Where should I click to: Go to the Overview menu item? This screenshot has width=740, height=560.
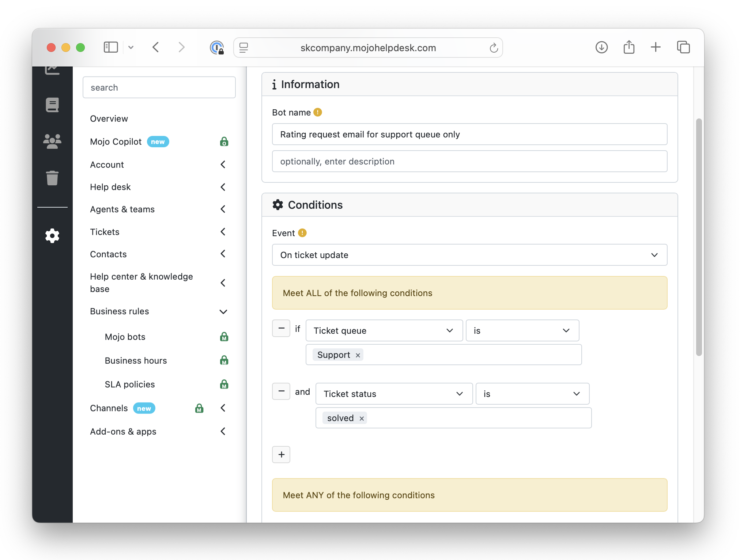coord(109,118)
